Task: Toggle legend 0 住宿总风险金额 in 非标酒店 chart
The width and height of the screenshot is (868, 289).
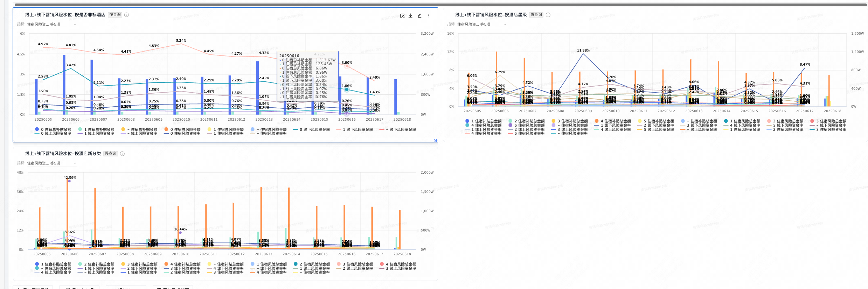Action: click(x=182, y=129)
